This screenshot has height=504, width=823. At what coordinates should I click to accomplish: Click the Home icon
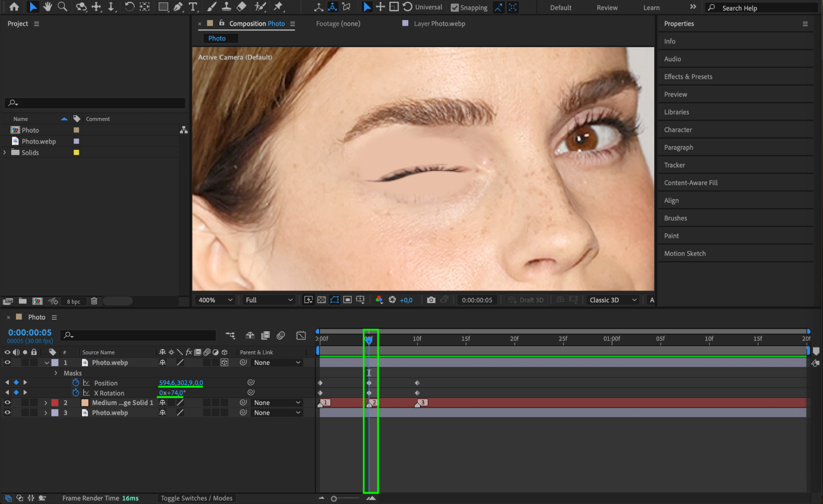click(14, 7)
